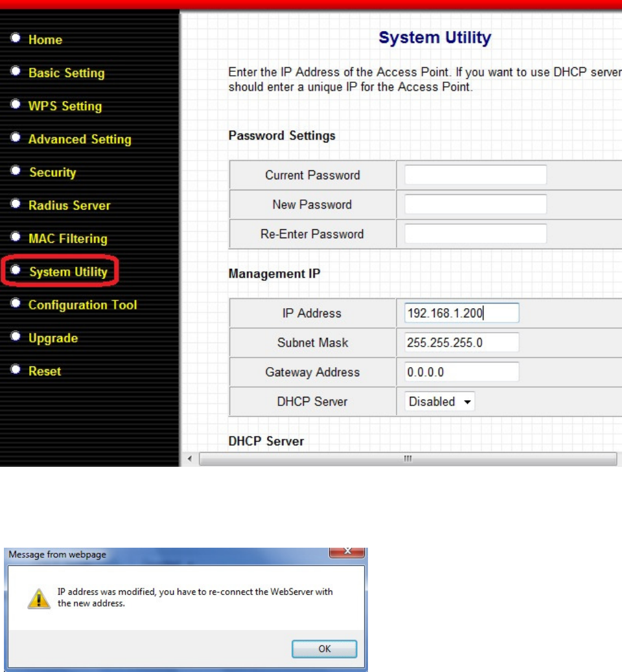The width and height of the screenshot is (622, 672).
Task: Click the horizontal scrollbar left arrow
Action: (x=190, y=458)
